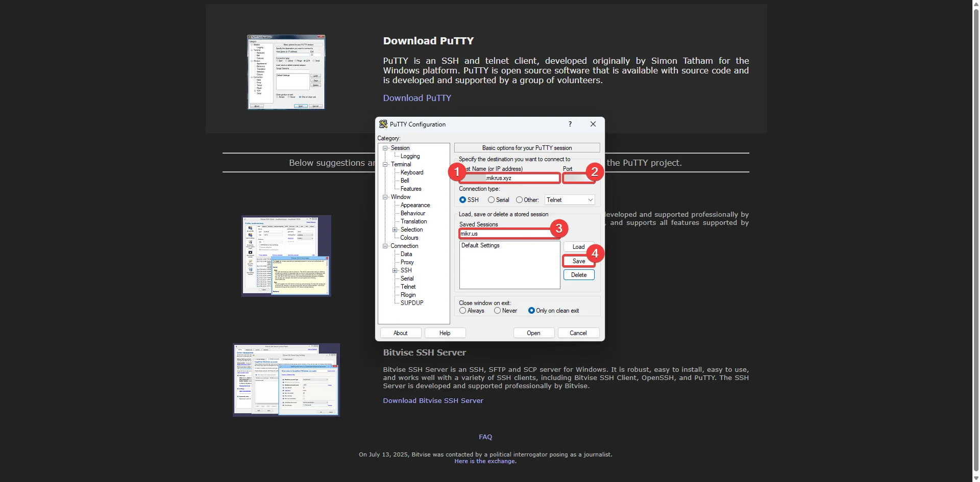Select Appearance category in the tree

(x=415, y=205)
